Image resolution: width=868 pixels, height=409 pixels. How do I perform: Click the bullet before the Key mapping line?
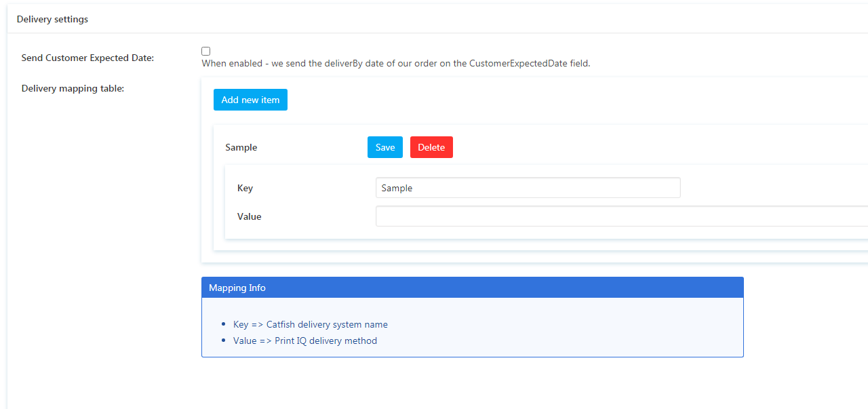click(224, 325)
